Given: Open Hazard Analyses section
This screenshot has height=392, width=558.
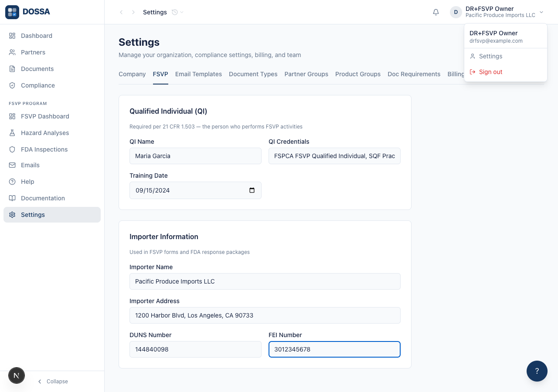Looking at the screenshot, I should (52, 133).
